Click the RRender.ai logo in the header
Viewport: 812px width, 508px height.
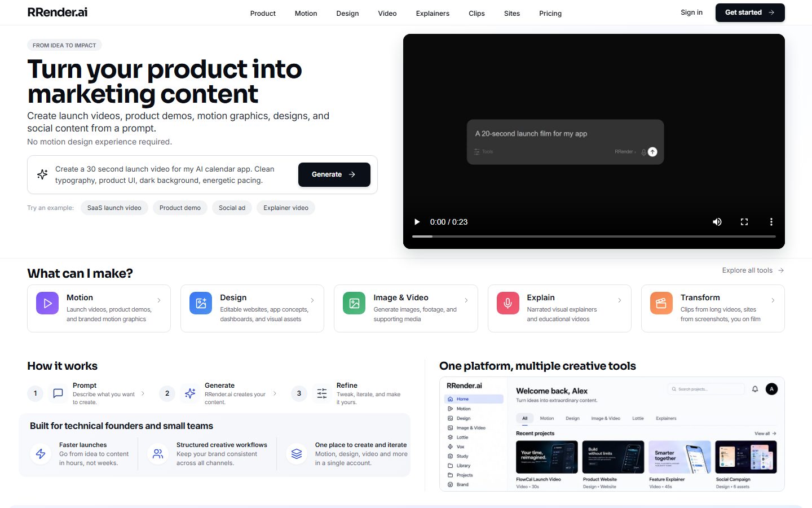click(x=58, y=12)
